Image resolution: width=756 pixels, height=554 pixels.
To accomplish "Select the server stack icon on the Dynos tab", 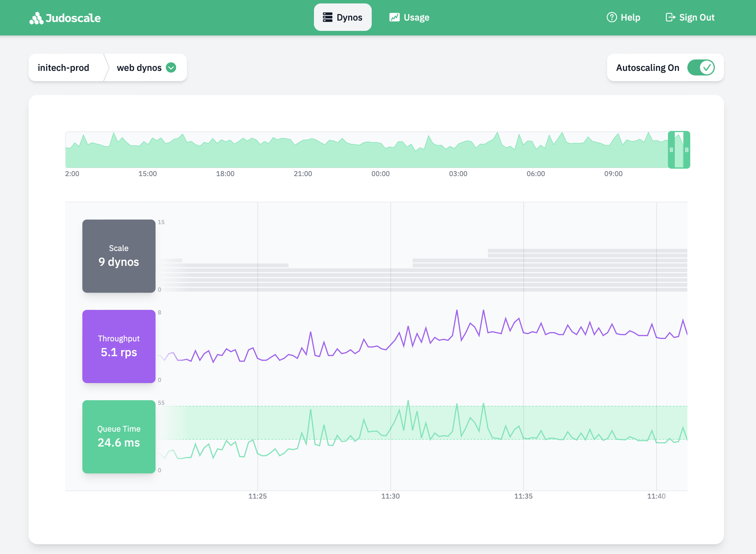I will pos(328,17).
